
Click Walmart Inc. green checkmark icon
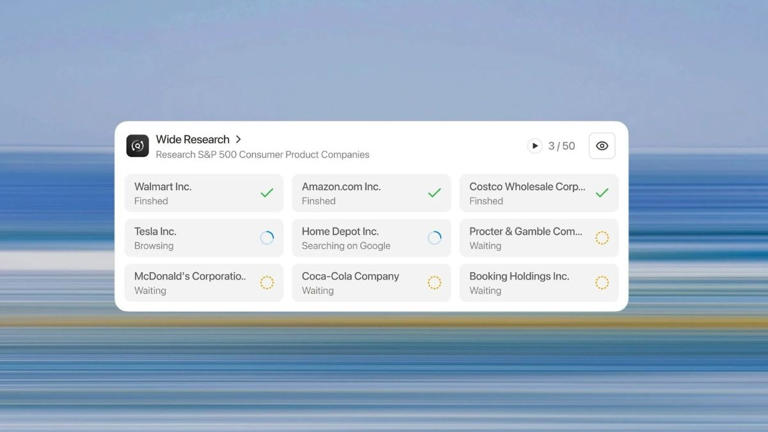tap(267, 193)
